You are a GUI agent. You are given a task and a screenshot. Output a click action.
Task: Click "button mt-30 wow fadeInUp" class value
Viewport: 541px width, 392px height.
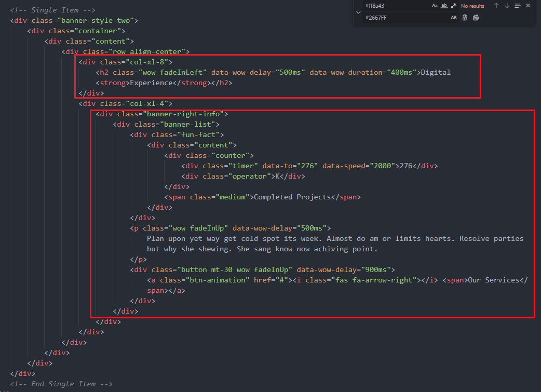[x=235, y=269]
